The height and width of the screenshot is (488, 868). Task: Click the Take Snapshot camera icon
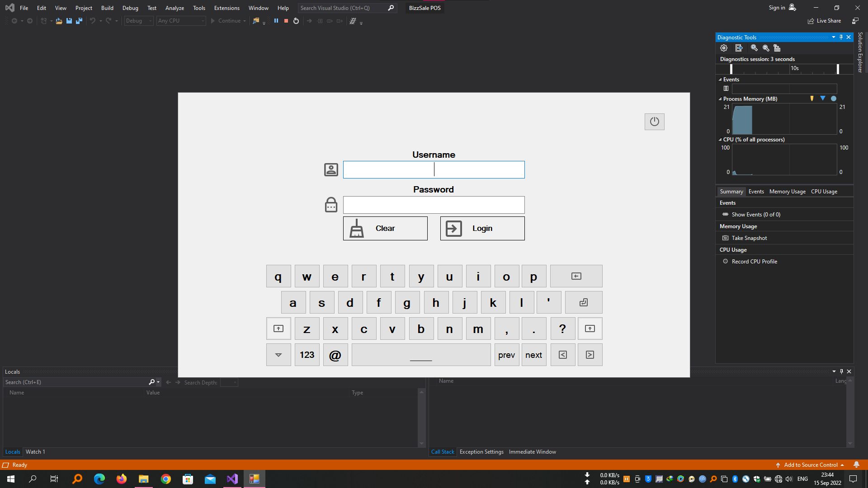click(x=726, y=238)
